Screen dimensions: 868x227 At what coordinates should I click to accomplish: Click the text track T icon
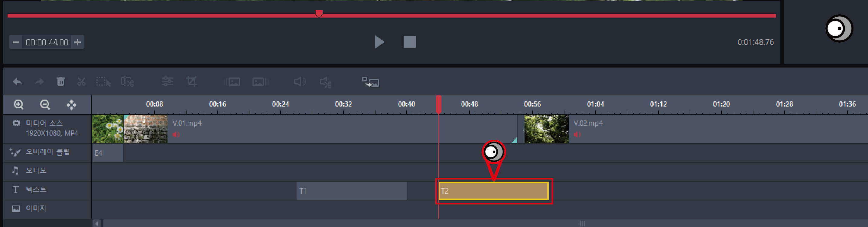pos(15,189)
